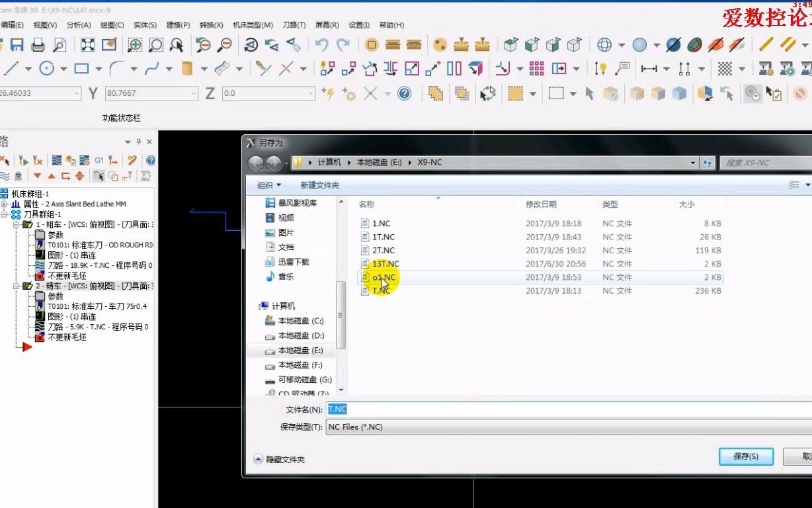The width and height of the screenshot is (812, 508).
Task: Open the Y coordinate dropdown
Action: [x=193, y=93]
